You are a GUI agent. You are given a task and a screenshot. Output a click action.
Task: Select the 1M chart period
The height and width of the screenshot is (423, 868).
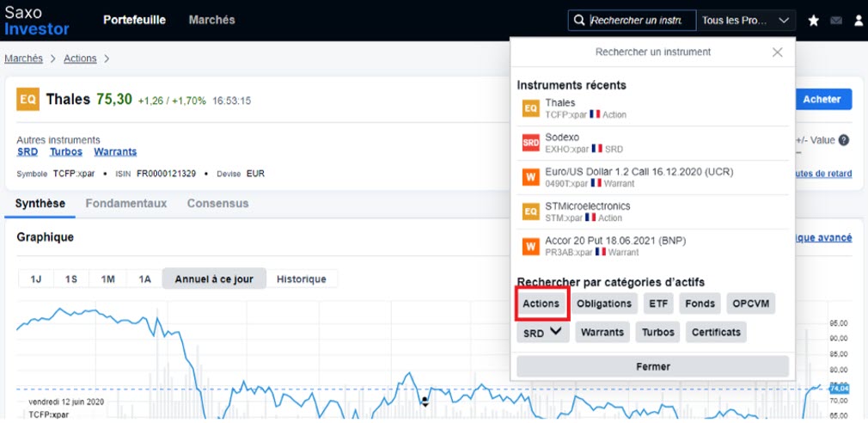point(107,279)
